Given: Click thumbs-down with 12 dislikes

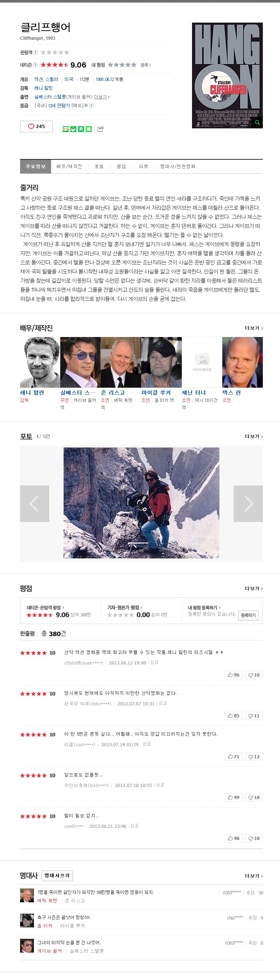Looking at the screenshot, I should coord(254,756).
